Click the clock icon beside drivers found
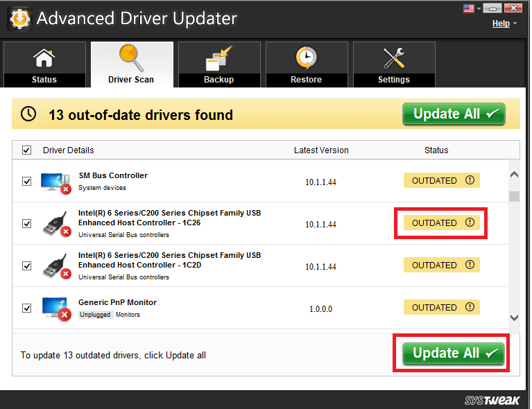 (x=28, y=114)
